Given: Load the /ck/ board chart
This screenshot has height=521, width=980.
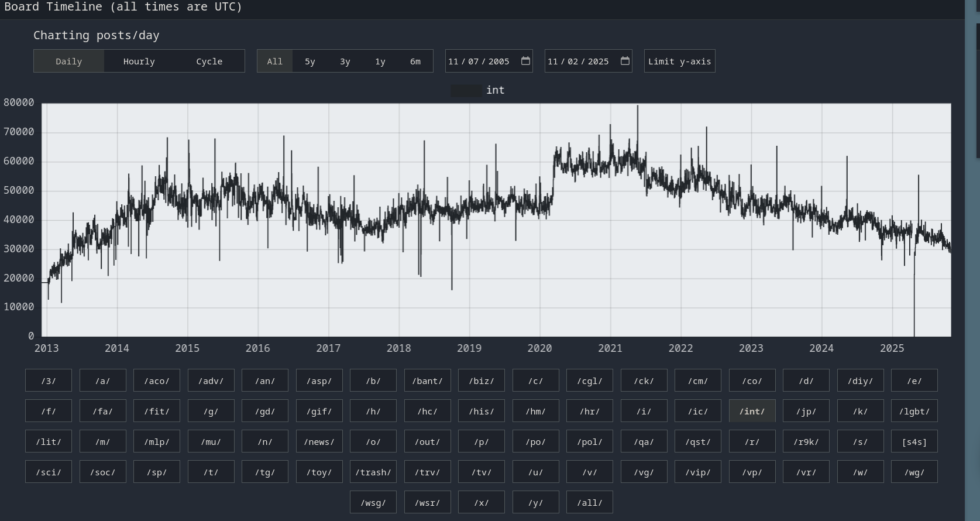Looking at the screenshot, I should [x=644, y=381].
